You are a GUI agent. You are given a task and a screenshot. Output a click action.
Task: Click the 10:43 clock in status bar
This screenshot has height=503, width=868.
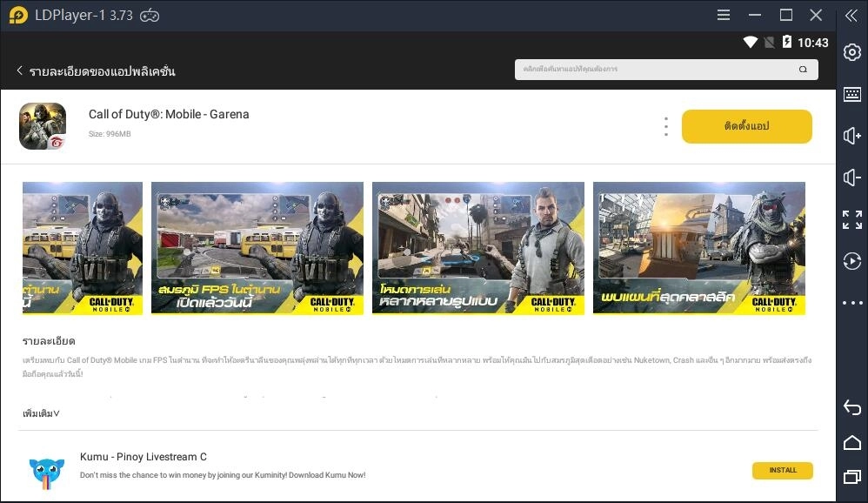[812, 43]
